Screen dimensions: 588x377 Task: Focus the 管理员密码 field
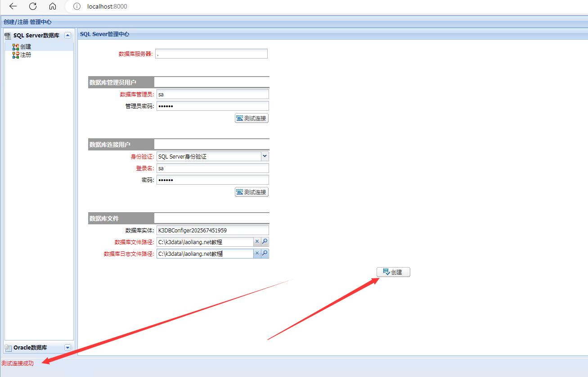(212, 106)
